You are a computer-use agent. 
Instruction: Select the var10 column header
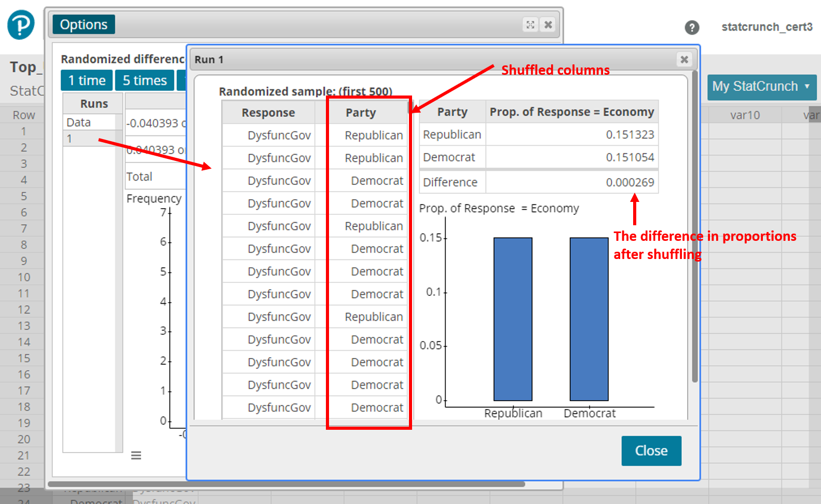coord(744,115)
